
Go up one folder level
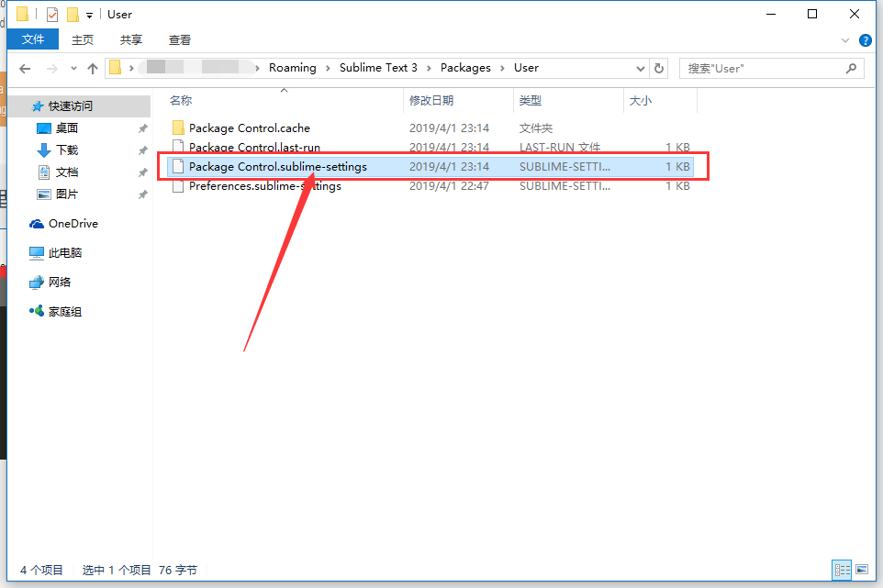[x=93, y=68]
